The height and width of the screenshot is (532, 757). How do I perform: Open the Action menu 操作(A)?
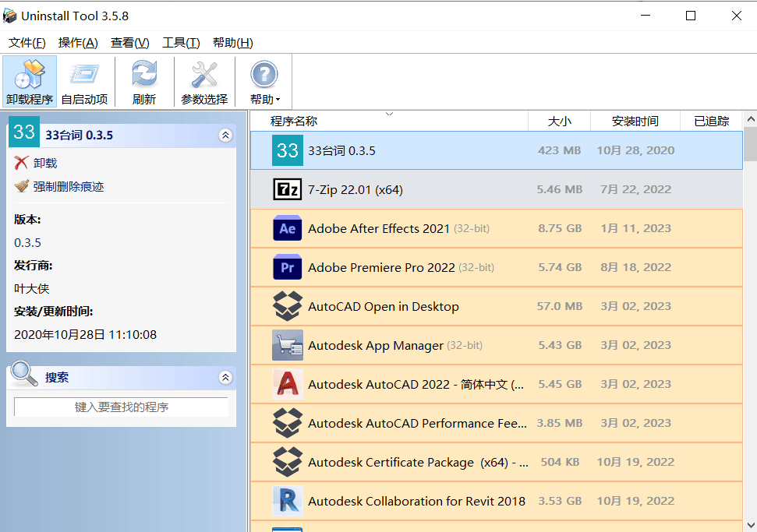click(78, 43)
